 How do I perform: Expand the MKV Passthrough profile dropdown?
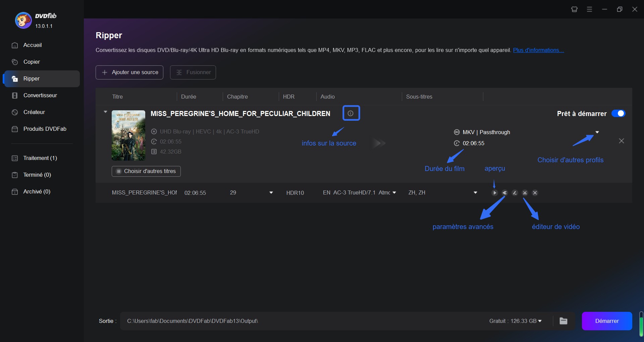coord(597,132)
